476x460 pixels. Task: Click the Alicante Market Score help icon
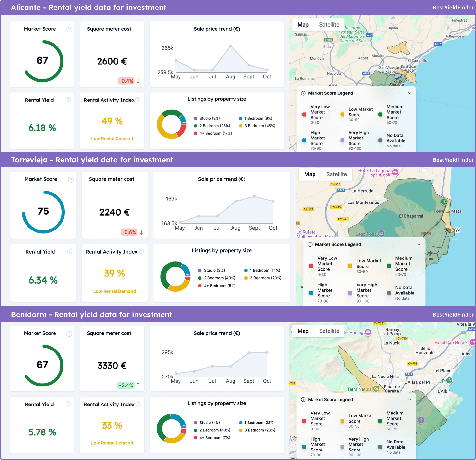pyautogui.click(x=69, y=29)
